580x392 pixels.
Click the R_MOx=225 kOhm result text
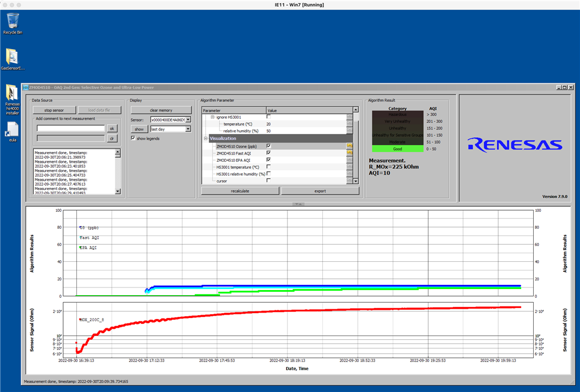[394, 167]
